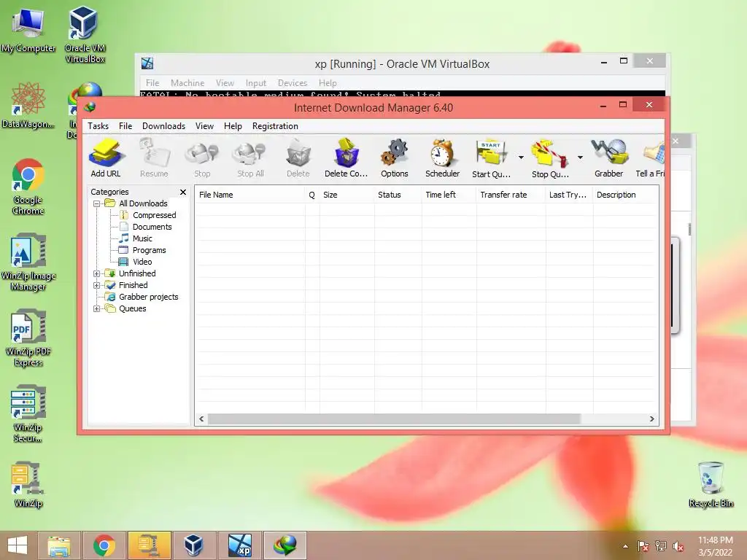Open Options gear icon in IDM
747x560 pixels.
click(x=395, y=158)
